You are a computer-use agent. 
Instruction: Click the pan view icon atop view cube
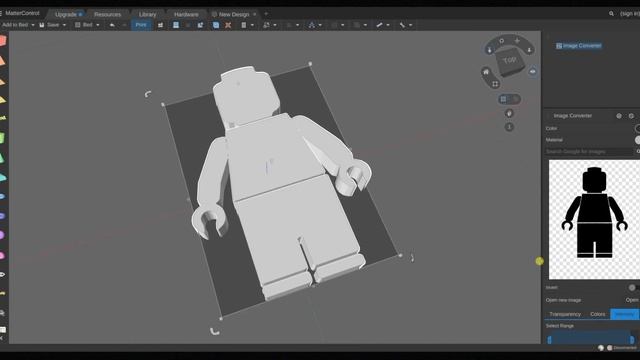tap(517, 41)
